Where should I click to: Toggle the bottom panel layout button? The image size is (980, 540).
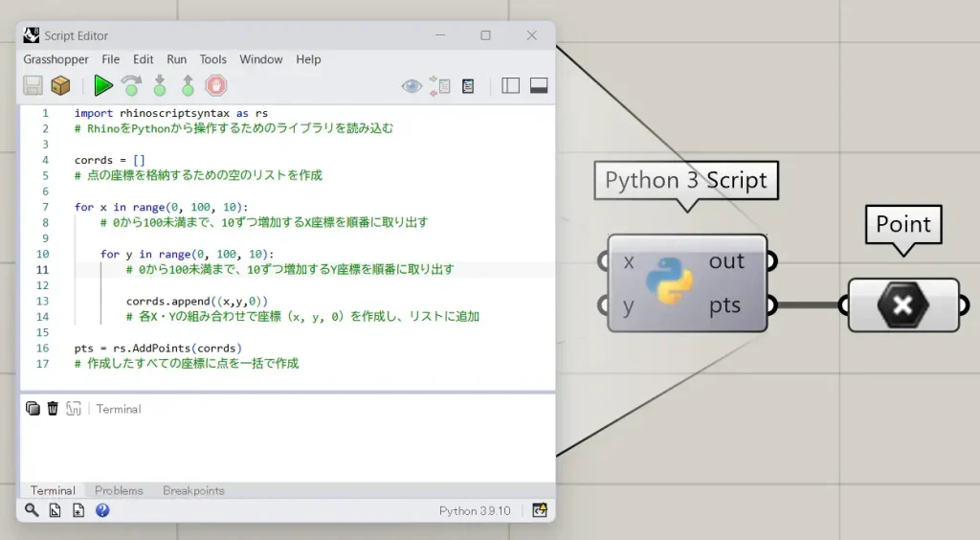[538, 86]
